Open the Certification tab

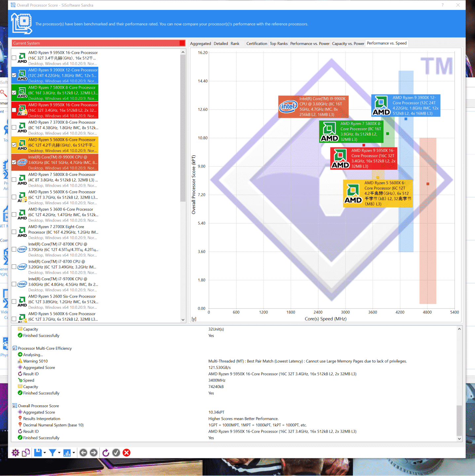(x=257, y=43)
